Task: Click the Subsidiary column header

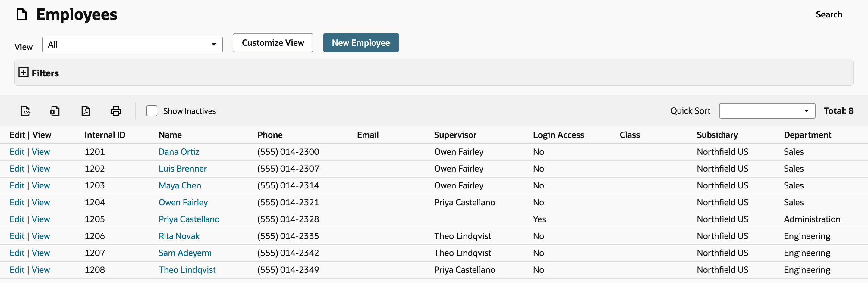Action: coord(717,135)
